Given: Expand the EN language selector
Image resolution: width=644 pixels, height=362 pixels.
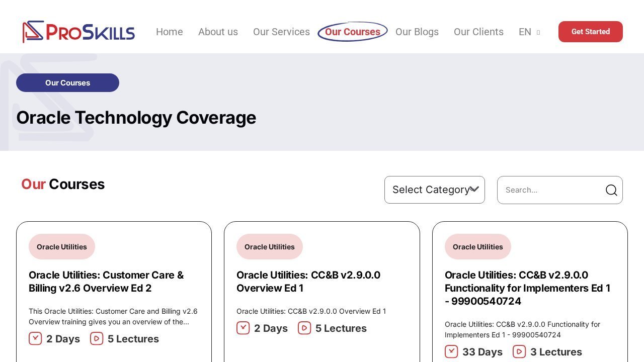Looking at the screenshot, I should (529, 32).
